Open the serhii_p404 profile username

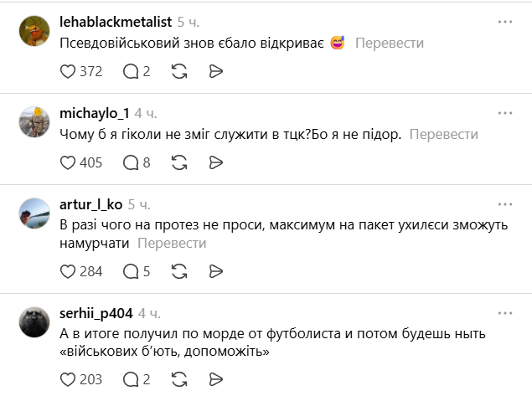tap(96, 313)
